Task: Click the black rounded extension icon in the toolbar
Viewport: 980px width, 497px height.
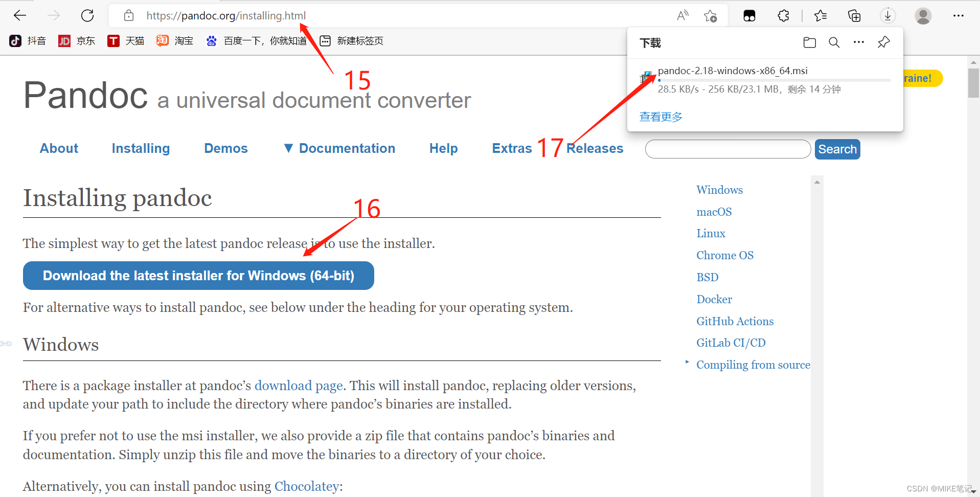Action: click(749, 16)
